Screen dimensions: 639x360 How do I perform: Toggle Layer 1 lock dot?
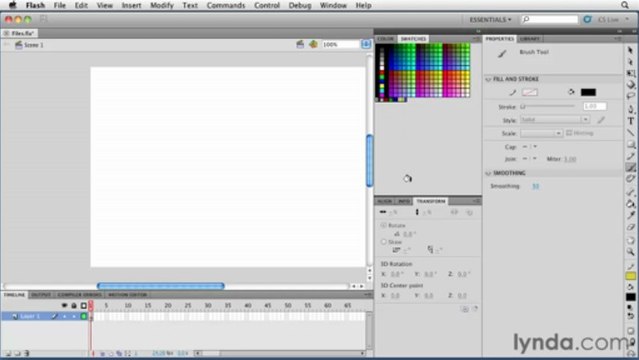tap(74, 316)
